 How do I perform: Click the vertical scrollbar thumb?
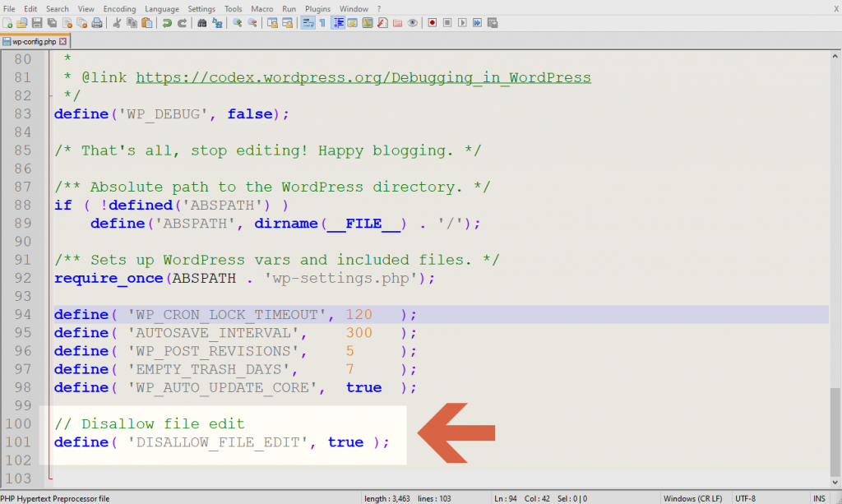tap(835, 432)
